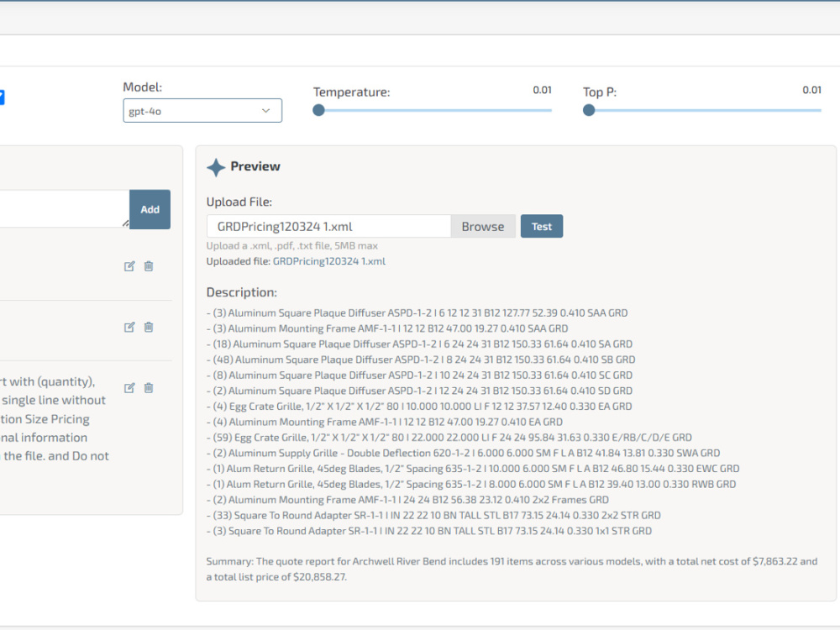The image size is (840, 630).
Task: Adjust the Temperature slider
Action: (x=318, y=109)
